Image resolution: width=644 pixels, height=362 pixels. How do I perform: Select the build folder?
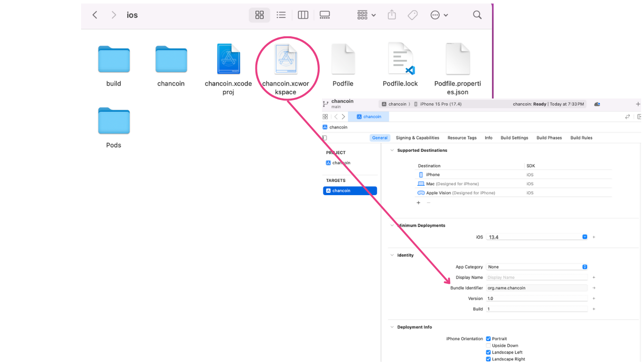tap(114, 60)
